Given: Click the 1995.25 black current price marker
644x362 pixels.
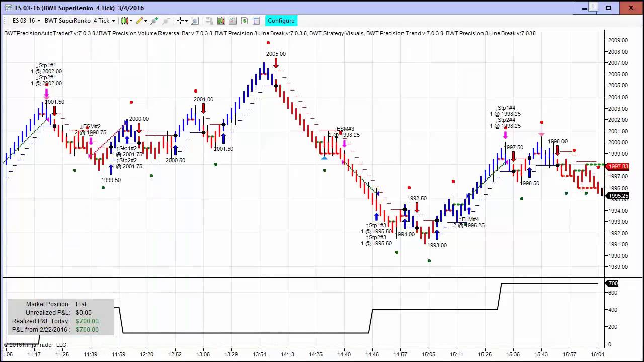Looking at the screenshot, I should [x=618, y=196].
